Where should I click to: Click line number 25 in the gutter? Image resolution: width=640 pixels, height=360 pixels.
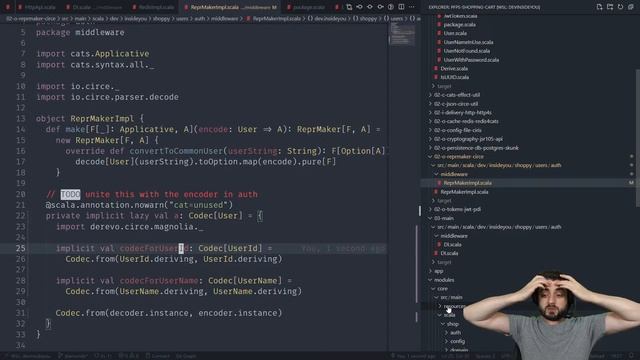[x=20, y=248]
